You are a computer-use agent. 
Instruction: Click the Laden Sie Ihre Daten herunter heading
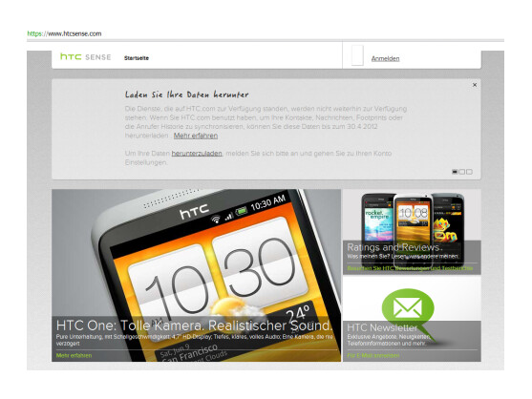coord(186,94)
